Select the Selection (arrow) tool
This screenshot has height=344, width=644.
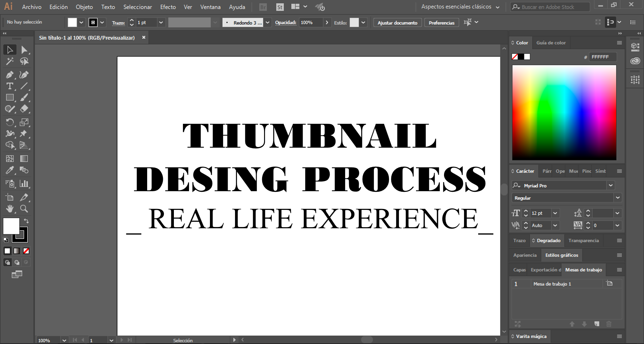coord(10,50)
